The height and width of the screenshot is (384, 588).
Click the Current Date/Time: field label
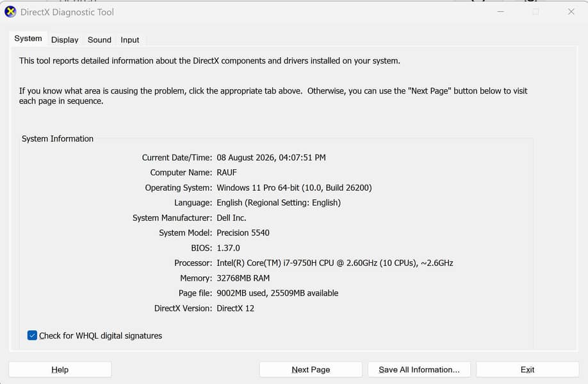click(x=177, y=157)
